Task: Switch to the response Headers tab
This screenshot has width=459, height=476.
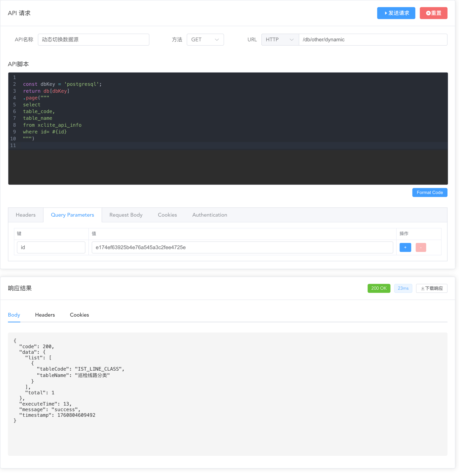Action: click(45, 315)
